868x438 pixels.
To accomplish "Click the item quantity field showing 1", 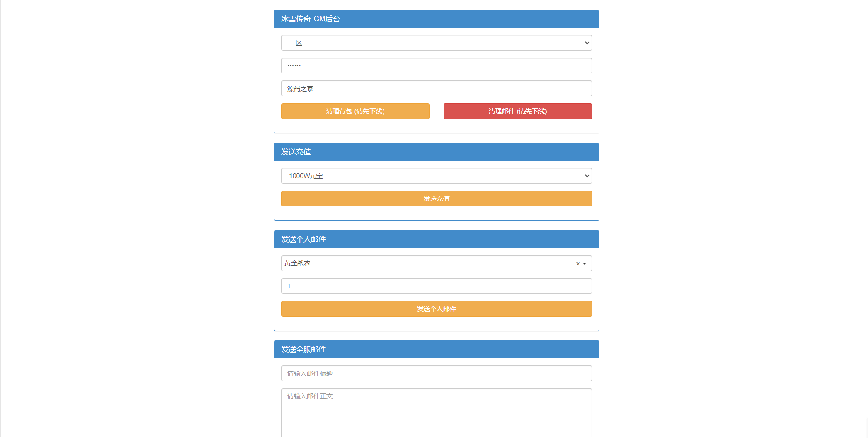I will tap(437, 286).
